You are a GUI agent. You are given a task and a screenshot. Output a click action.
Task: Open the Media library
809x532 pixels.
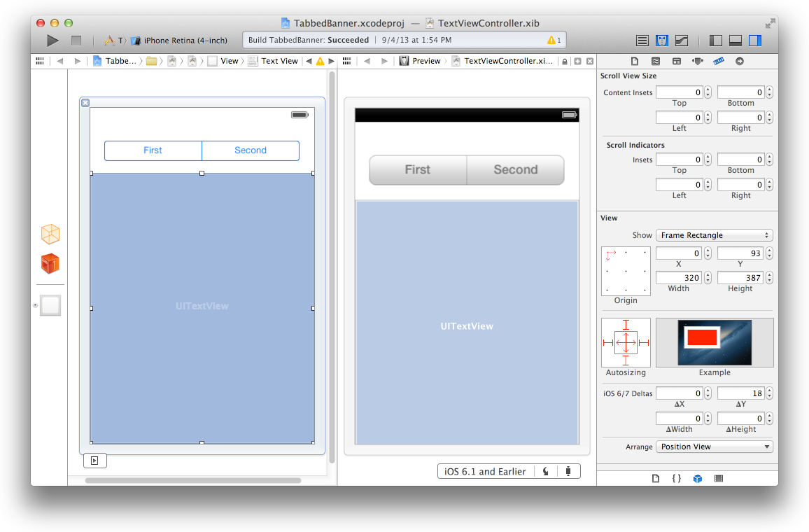point(718,479)
